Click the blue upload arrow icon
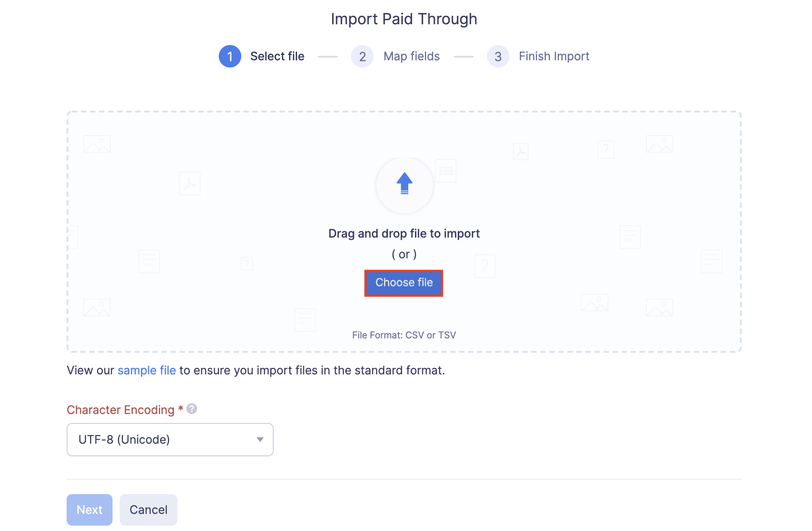 404,184
